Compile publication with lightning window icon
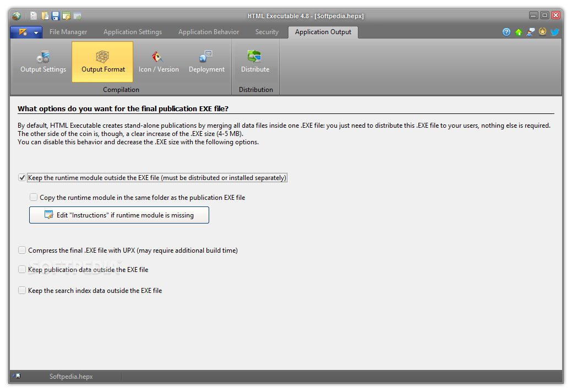This screenshot has width=572, height=392. click(66, 15)
